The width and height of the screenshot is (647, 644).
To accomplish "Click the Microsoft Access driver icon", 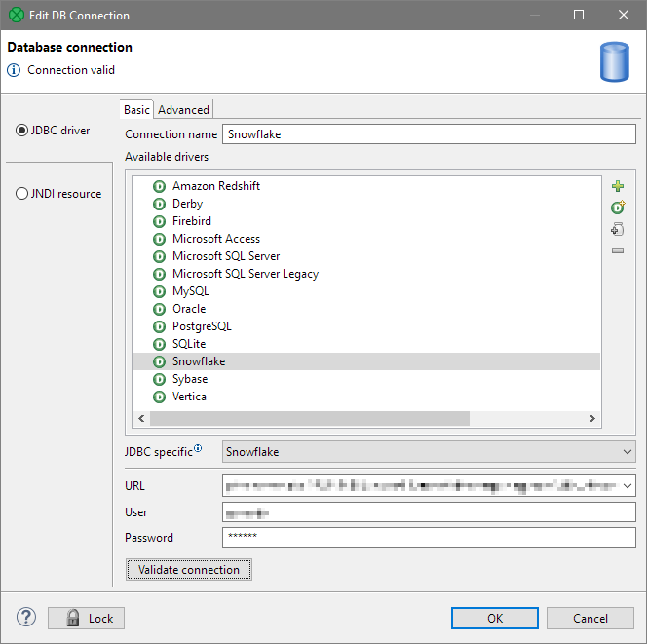I will coord(159,239).
